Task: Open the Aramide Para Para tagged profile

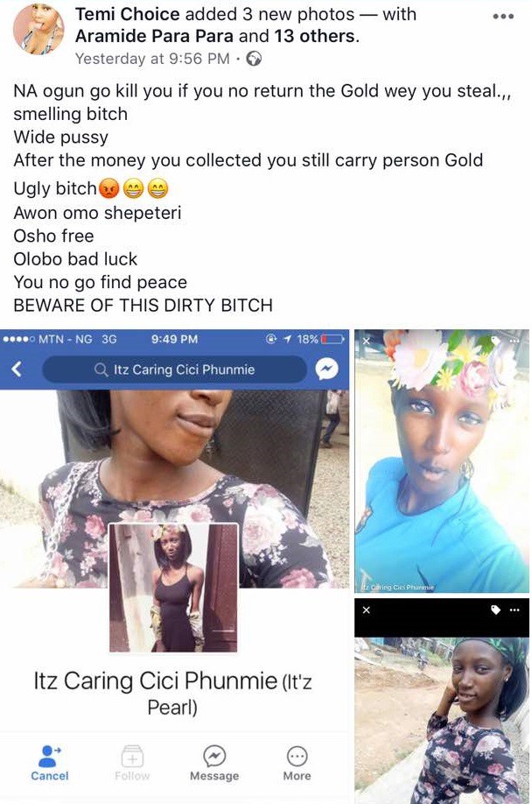Action: [154, 36]
